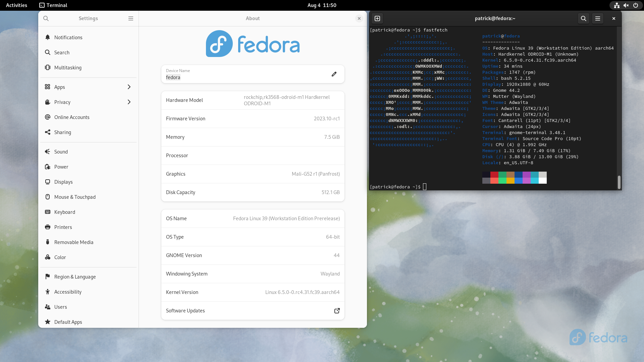The width and height of the screenshot is (644, 362).
Task: Click the Kernel Version row
Action: (253, 292)
